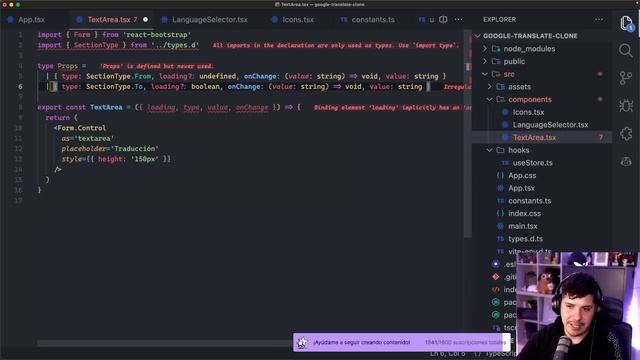Click SectionType.To in the code
Viewport: 640px width, 360px height.
click(114, 87)
